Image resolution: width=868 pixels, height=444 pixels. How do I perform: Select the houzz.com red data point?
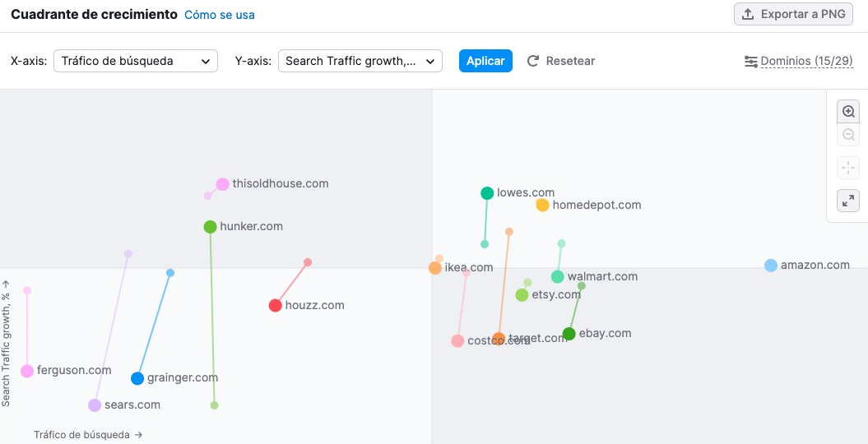click(276, 306)
